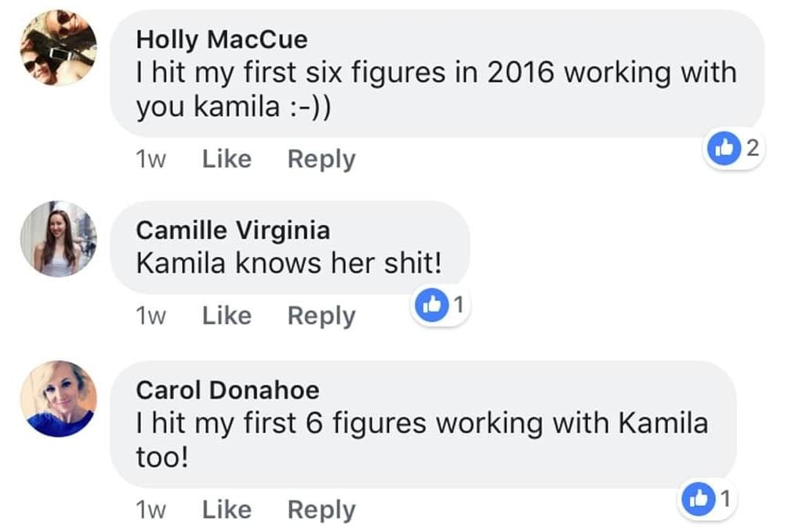Like Holly MacCue's comment
The height and width of the screenshot is (532, 788).
227,159
